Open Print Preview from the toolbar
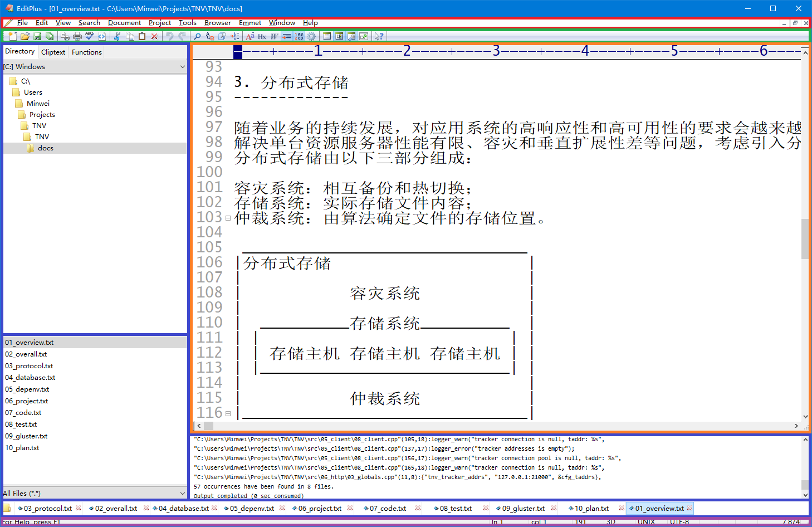This screenshot has height=527, width=812. [65, 36]
